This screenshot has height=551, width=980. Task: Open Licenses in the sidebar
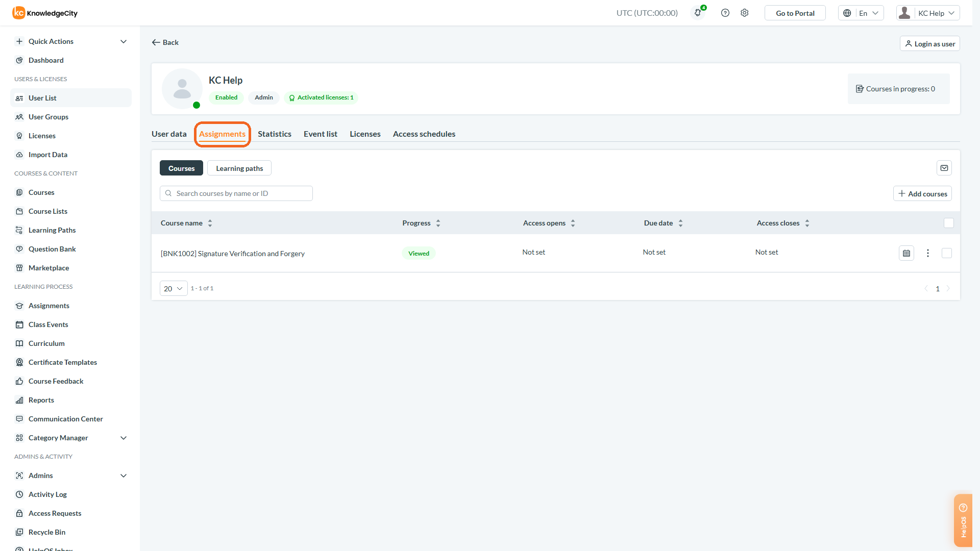(x=71, y=136)
